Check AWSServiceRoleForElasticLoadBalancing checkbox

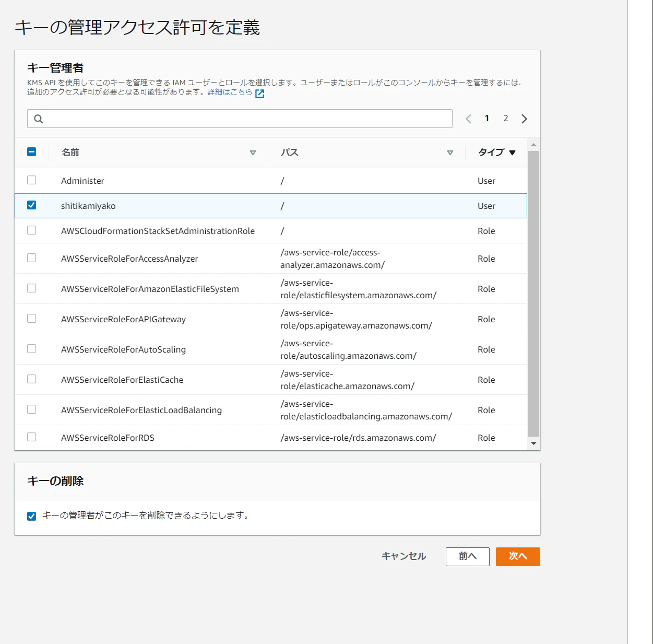click(x=32, y=409)
